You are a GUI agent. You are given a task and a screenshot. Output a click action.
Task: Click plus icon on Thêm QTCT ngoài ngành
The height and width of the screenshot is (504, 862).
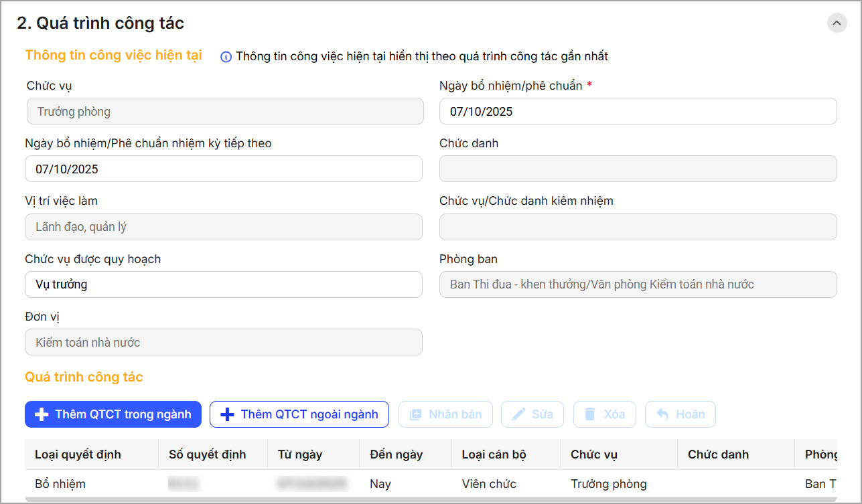(227, 414)
